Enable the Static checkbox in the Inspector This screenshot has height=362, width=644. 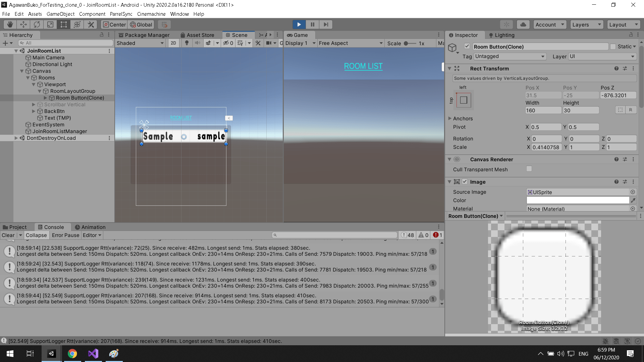pyautogui.click(x=613, y=46)
